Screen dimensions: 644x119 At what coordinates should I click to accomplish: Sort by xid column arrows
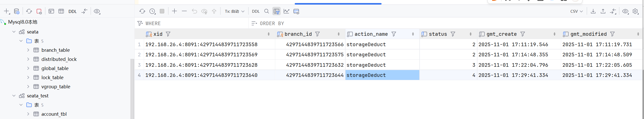[x=269, y=34]
